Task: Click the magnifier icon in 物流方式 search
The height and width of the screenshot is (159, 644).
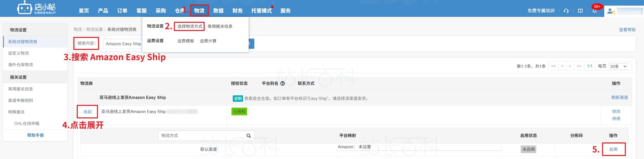Action: click(248, 136)
